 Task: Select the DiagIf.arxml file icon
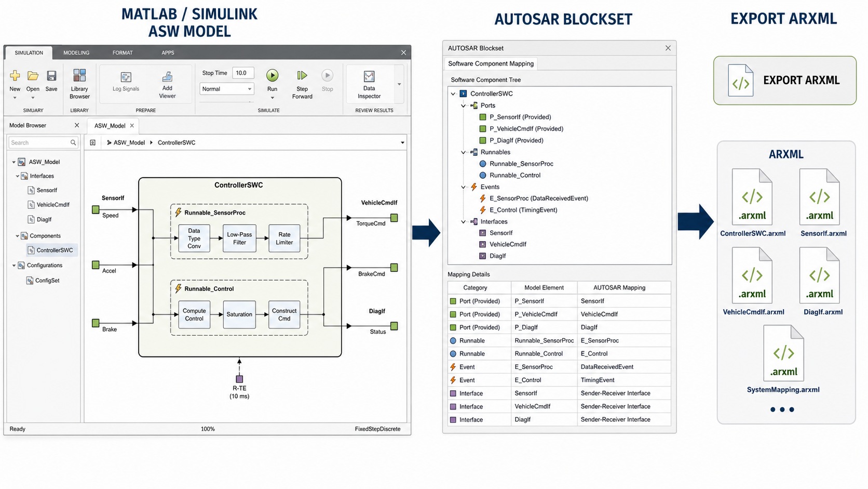click(x=820, y=275)
